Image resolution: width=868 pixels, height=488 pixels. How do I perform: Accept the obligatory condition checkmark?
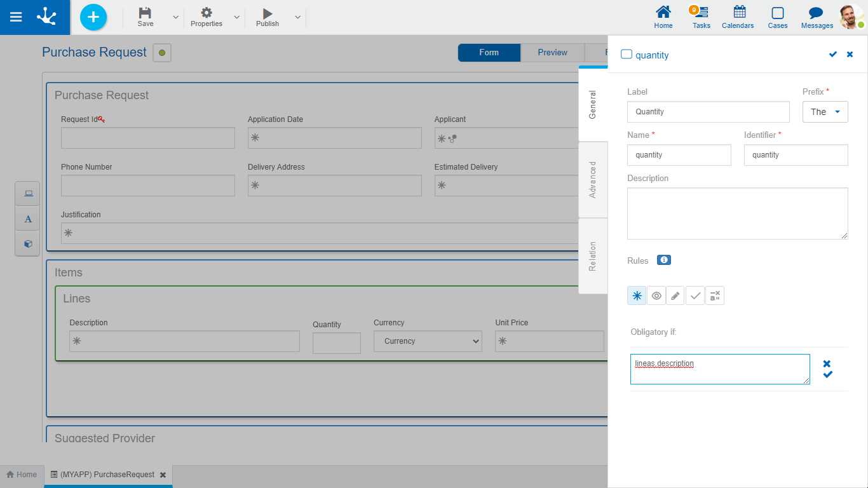click(x=828, y=375)
